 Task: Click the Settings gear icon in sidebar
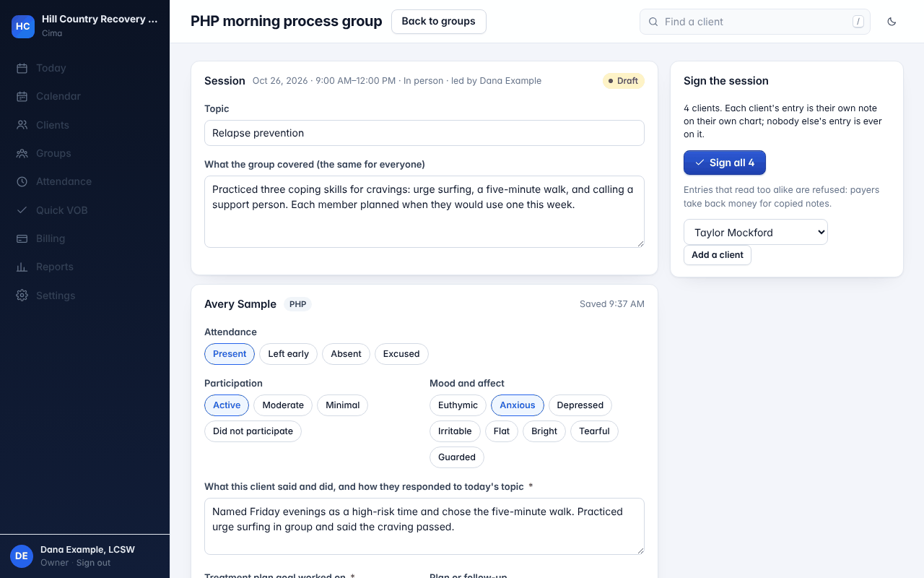click(x=22, y=296)
